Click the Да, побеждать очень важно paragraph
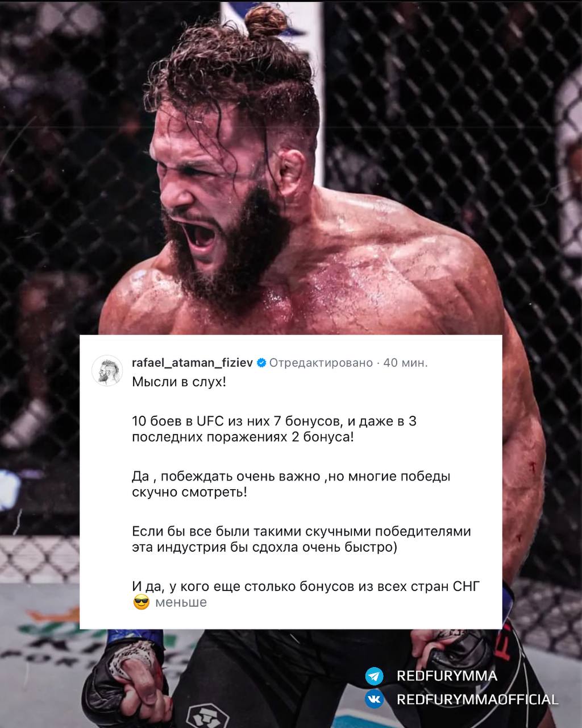 pyautogui.click(x=291, y=484)
